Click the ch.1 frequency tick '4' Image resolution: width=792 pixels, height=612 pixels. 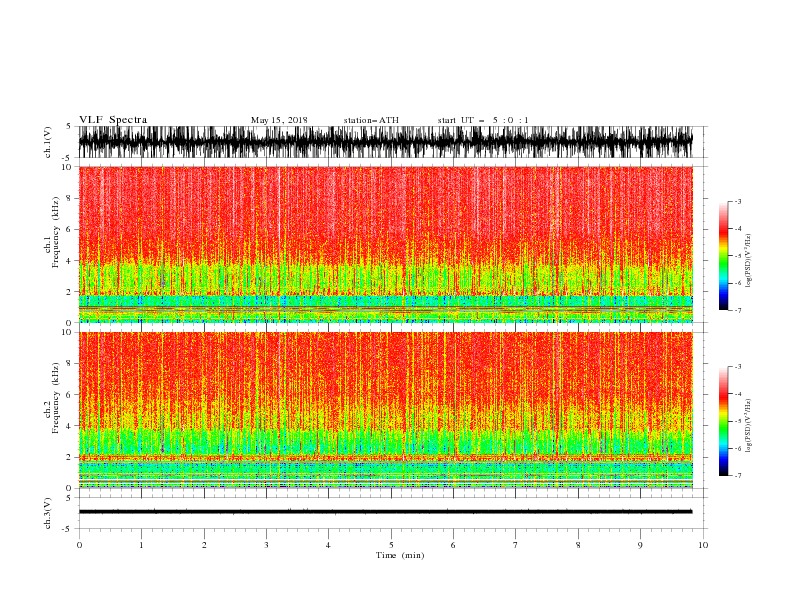[69, 261]
